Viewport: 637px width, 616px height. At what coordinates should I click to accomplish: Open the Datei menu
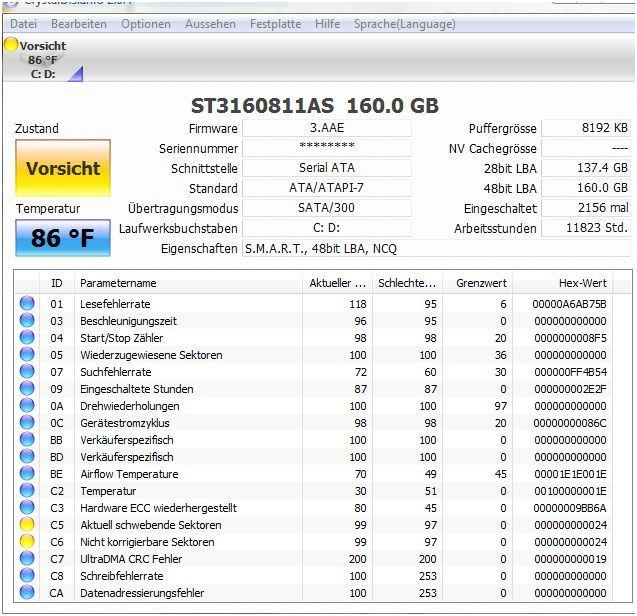(23, 24)
